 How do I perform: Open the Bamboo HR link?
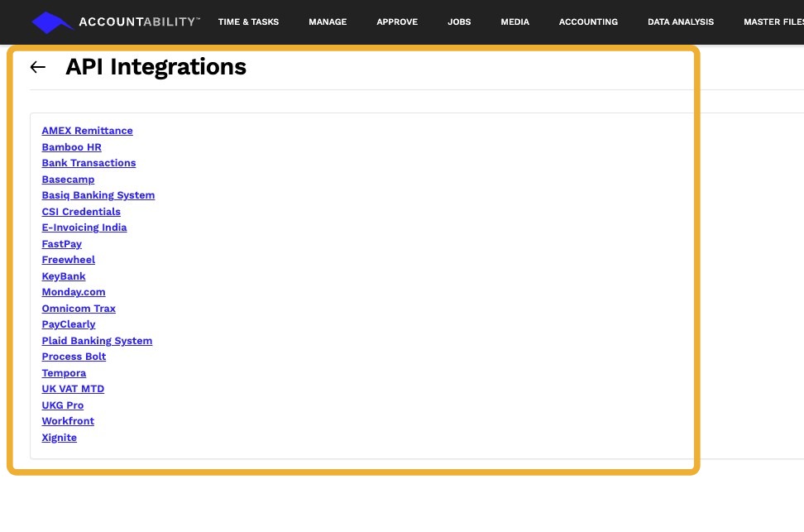click(x=72, y=147)
